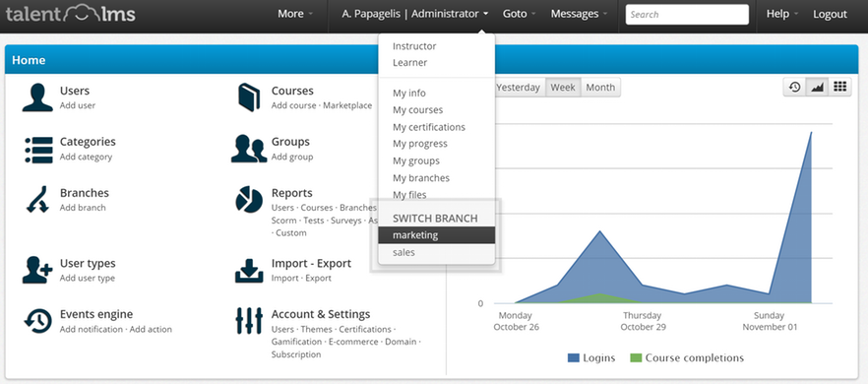Click the Add user type link
Image resolution: width=868 pixels, height=384 pixels.
point(88,279)
